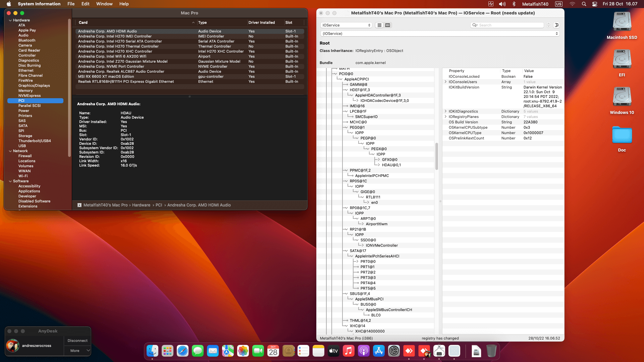The image size is (644, 362).
Task: Select SATA@17 in the registry tree
Action: (358, 250)
